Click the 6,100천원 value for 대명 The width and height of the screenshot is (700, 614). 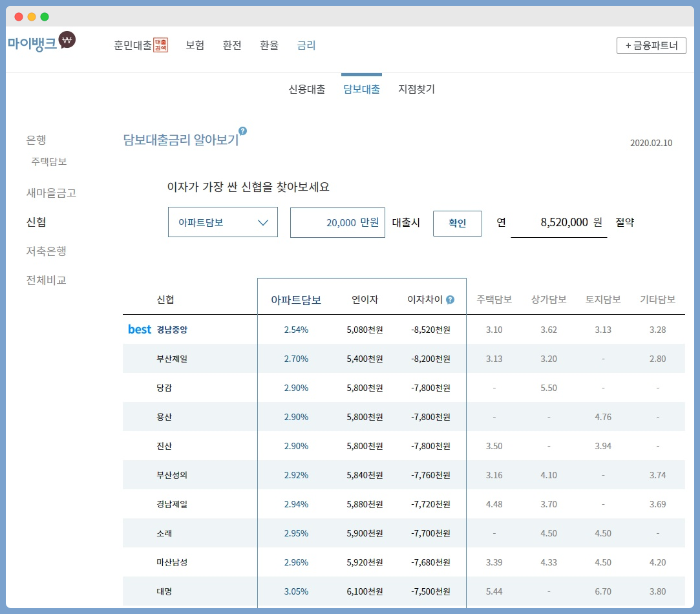(x=365, y=591)
